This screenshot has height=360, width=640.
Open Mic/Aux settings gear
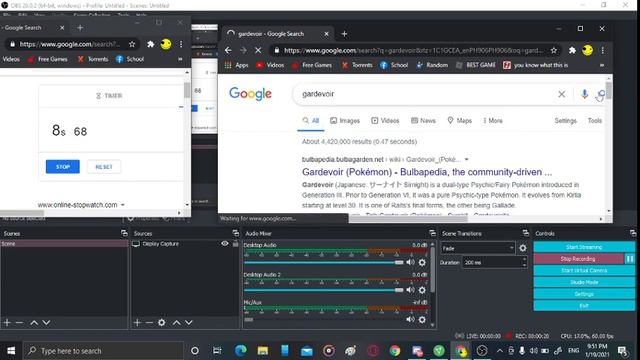(x=422, y=320)
